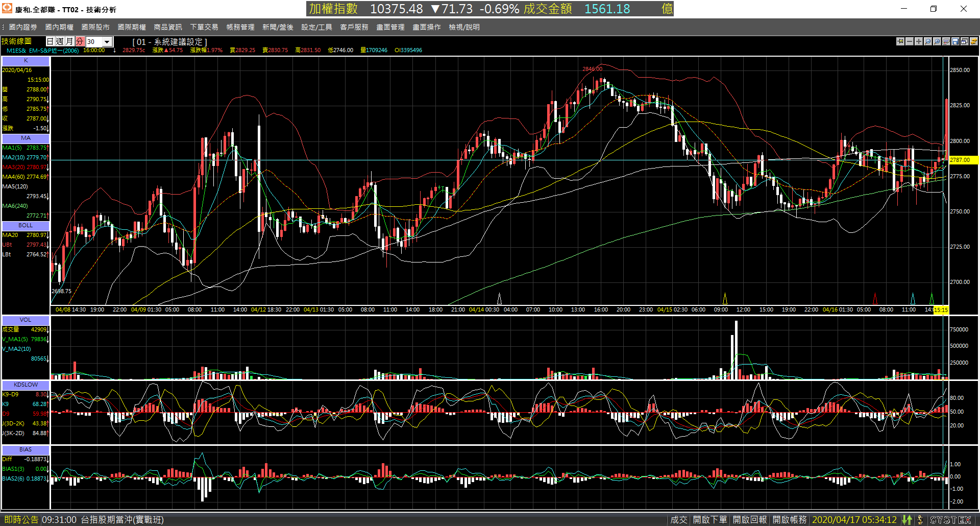
Task: Click the pin chart toolbar icon
Action: 900,41
